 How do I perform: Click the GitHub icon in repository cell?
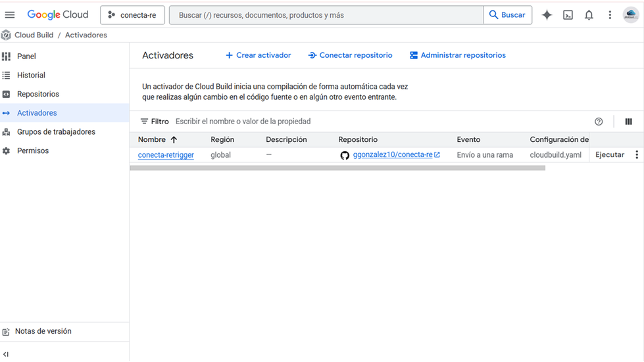[345, 155]
